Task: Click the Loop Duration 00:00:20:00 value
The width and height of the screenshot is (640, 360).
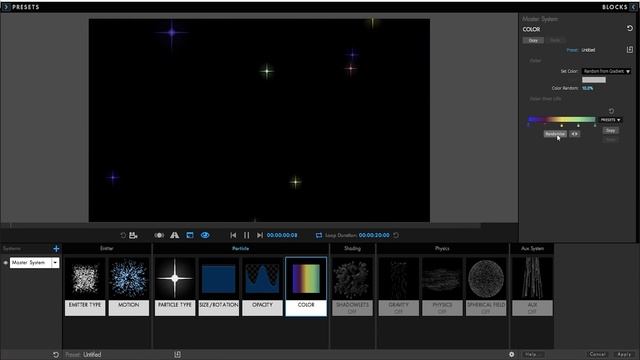Action: (x=374, y=235)
